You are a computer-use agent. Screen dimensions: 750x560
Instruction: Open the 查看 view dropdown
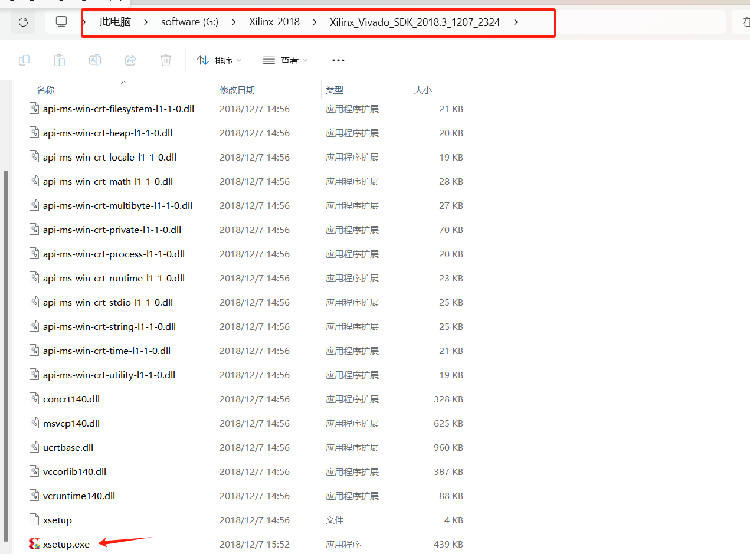coord(285,60)
